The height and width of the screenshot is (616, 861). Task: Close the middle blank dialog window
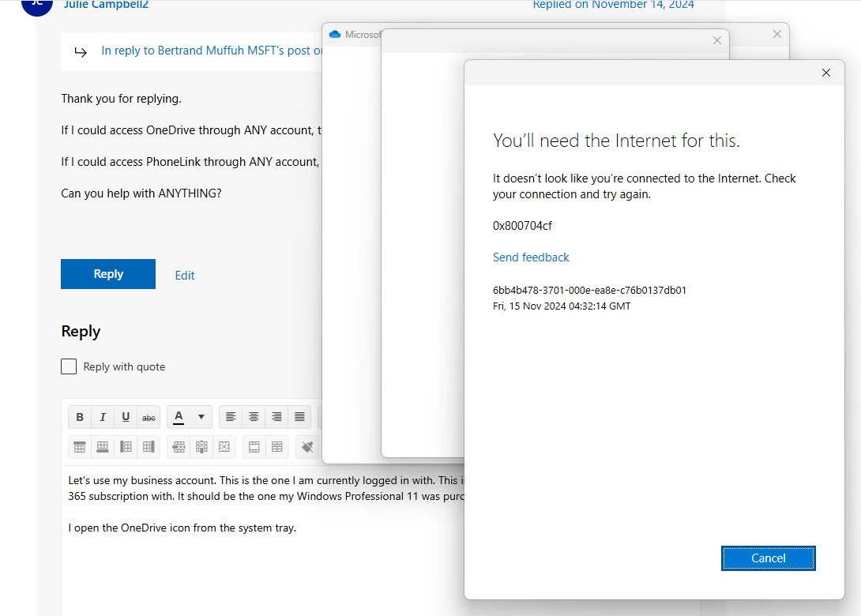[x=717, y=40]
